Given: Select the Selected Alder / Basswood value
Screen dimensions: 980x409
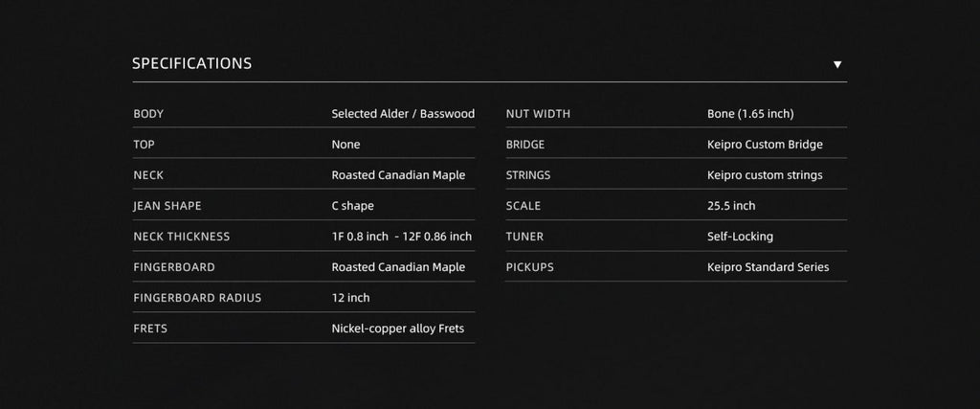Looking at the screenshot, I should [x=403, y=114].
